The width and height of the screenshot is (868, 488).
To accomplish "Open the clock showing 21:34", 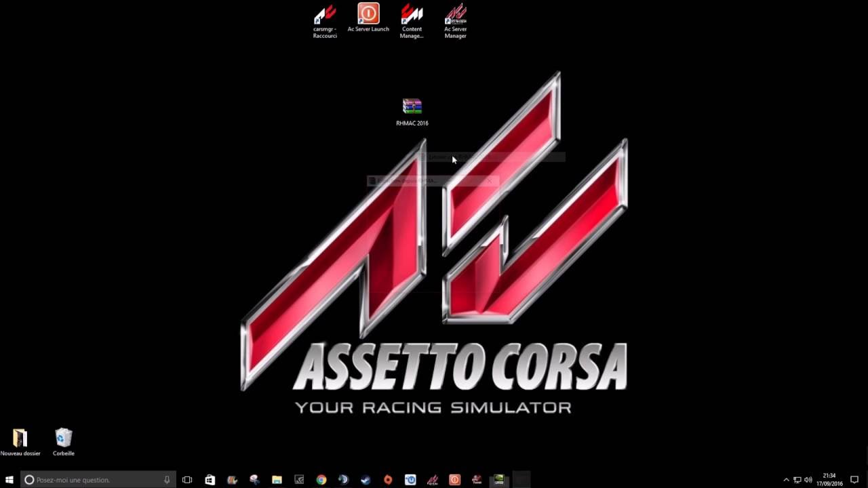I will point(829,480).
